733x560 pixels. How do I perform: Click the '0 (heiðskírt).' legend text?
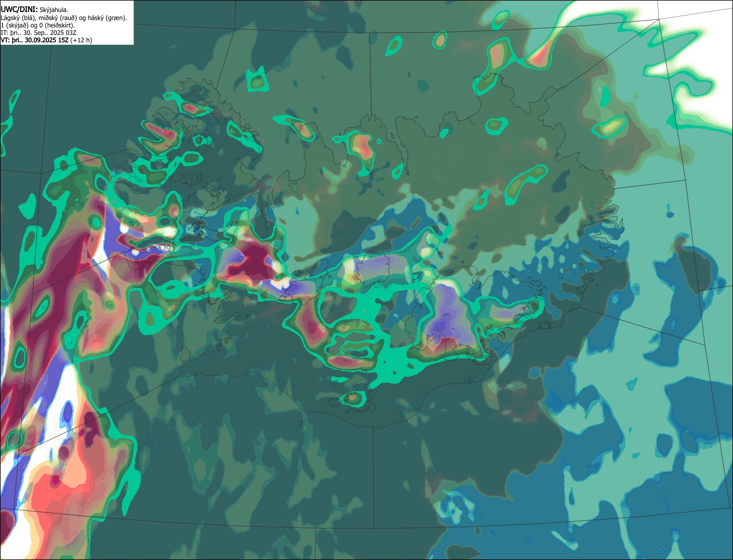pos(57,26)
